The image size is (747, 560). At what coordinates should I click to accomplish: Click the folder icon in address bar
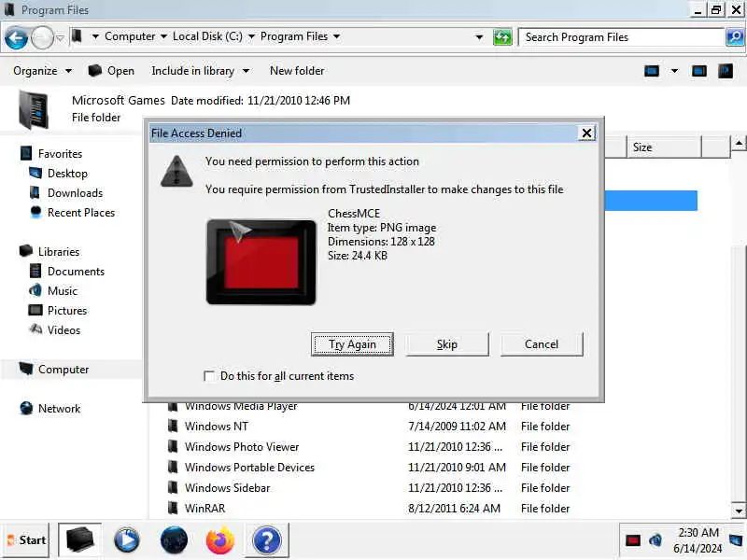tap(78, 36)
